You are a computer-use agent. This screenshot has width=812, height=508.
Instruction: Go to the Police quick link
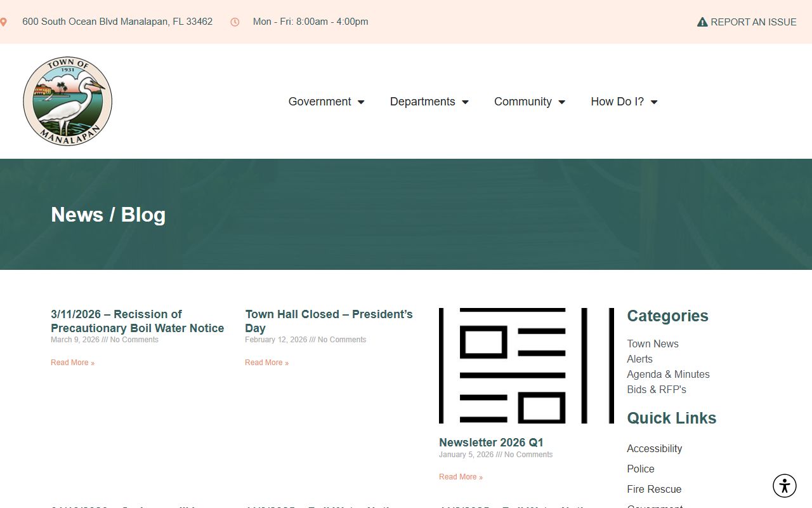(641, 469)
